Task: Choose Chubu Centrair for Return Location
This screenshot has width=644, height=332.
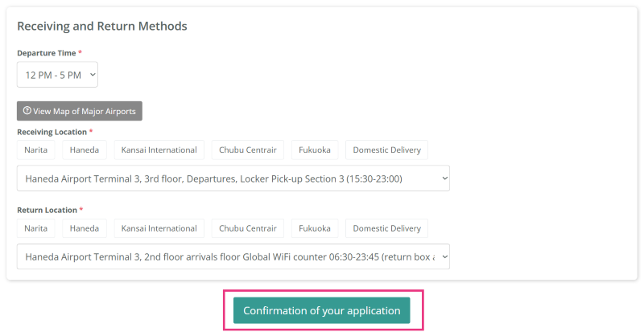Action: pos(248,228)
